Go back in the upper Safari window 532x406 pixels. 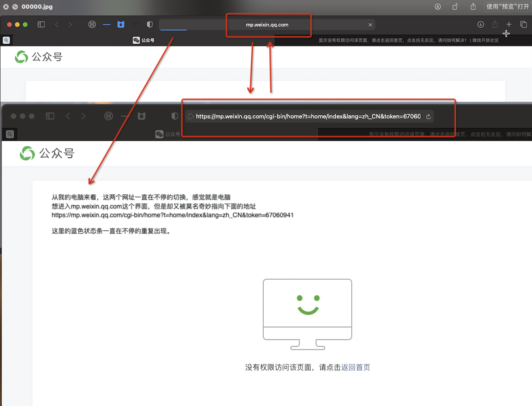(57, 25)
